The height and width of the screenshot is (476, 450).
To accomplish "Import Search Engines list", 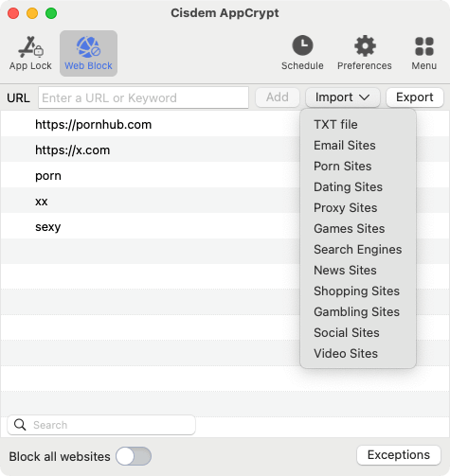I will coord(358,250).
